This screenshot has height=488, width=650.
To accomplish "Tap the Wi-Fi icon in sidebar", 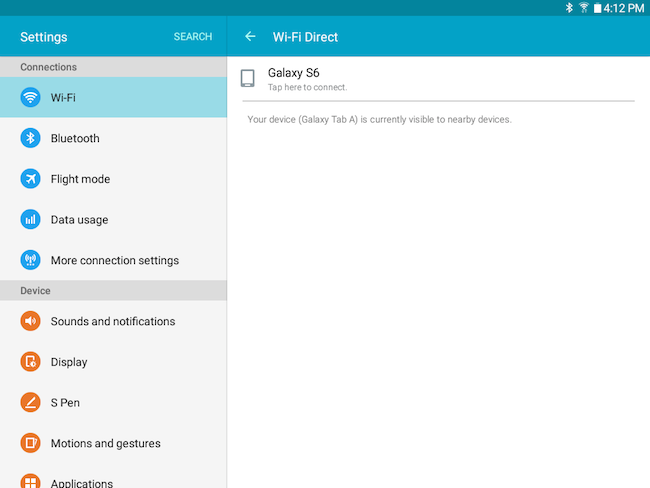I will 30,97.
